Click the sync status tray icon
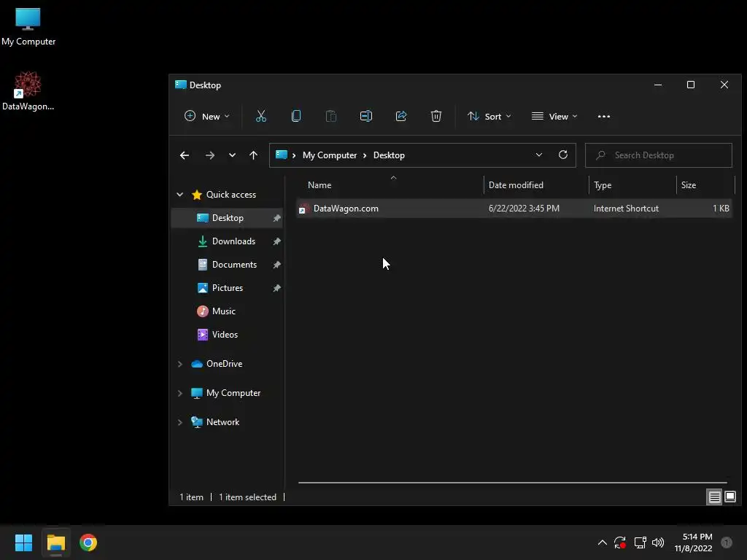The width and height of the screenshot is (747, 560). 620,542
